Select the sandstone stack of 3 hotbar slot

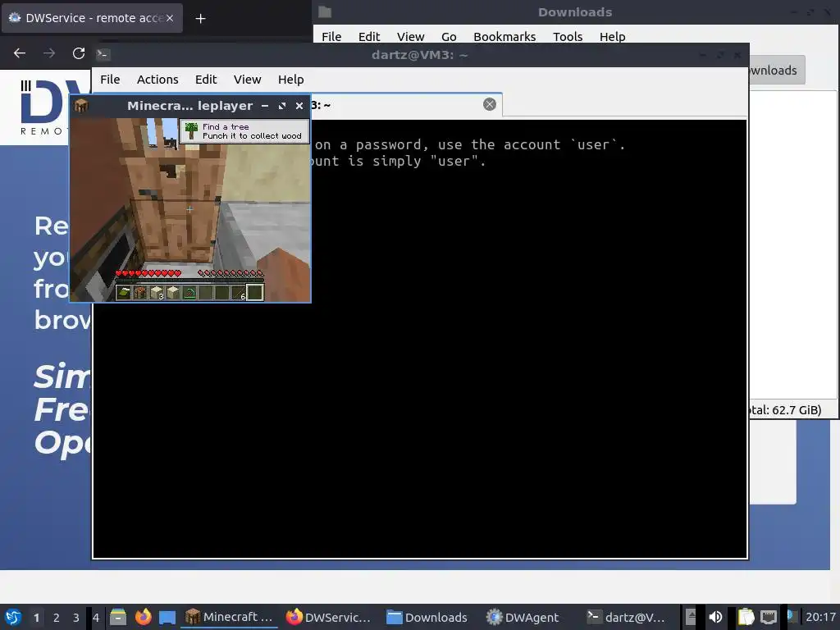click(157, 293)
